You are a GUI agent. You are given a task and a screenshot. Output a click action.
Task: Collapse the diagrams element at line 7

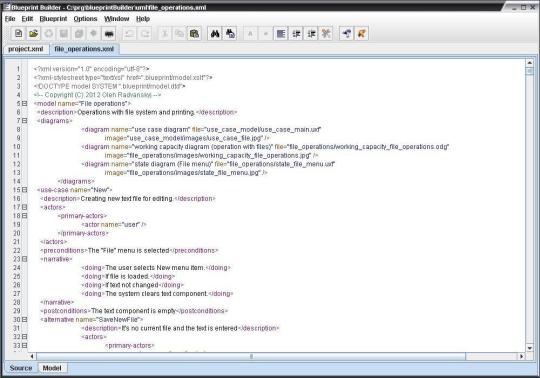pyautogui.click(x=24, y=120)
